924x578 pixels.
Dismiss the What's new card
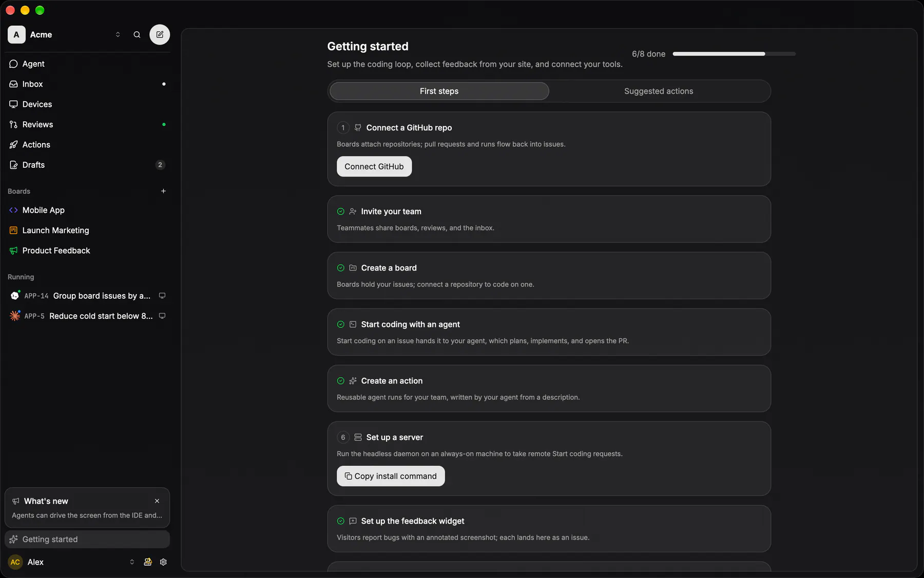pyautogui.click(x=157, y=501)
